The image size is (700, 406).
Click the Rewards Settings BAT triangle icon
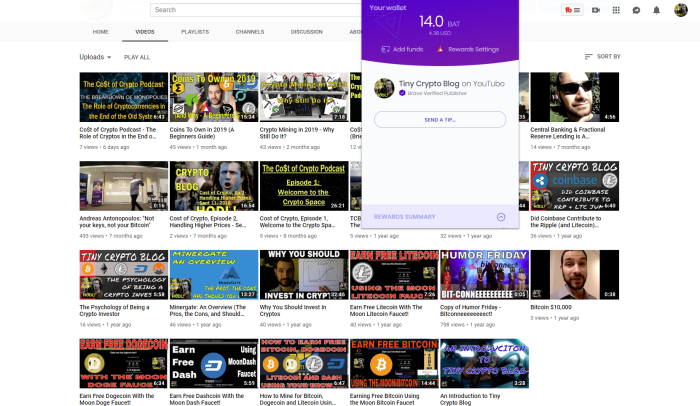click(440, 49)
